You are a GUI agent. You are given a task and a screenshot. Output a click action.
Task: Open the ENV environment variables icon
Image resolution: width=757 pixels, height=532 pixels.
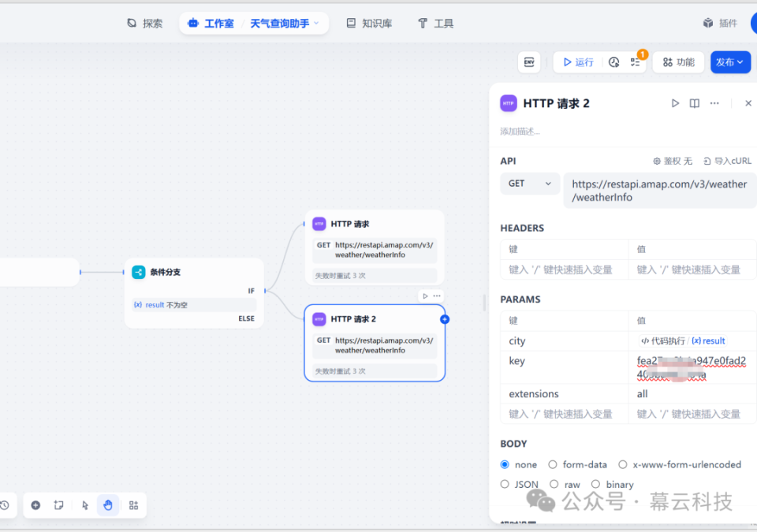[529, 62]
